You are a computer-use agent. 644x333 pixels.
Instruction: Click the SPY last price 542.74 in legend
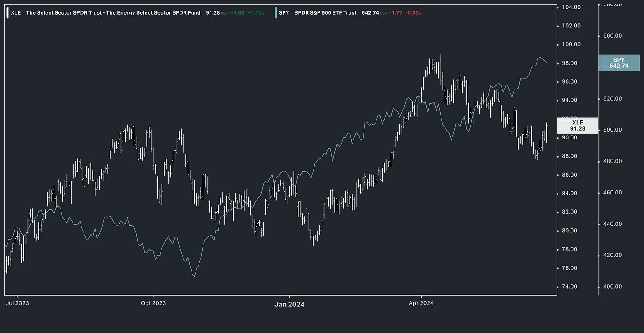pos(370,13)
